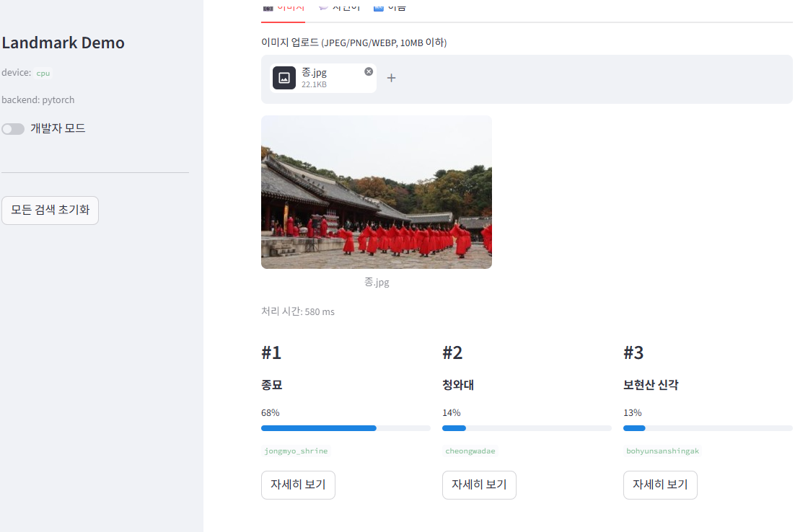808x532 pixels.
Task: Click the cpu device tag
Action: click(43, 73)
